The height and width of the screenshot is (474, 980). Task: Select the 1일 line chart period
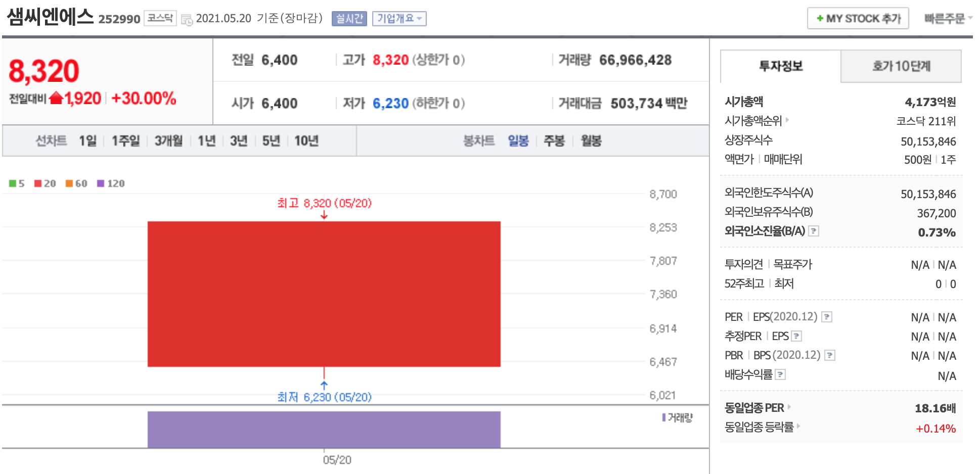[87, 140]
